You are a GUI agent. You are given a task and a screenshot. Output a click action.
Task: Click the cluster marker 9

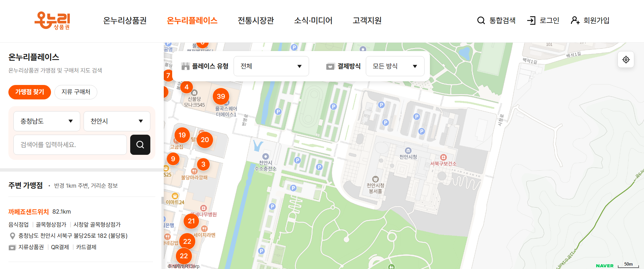(x=173, y=159)
